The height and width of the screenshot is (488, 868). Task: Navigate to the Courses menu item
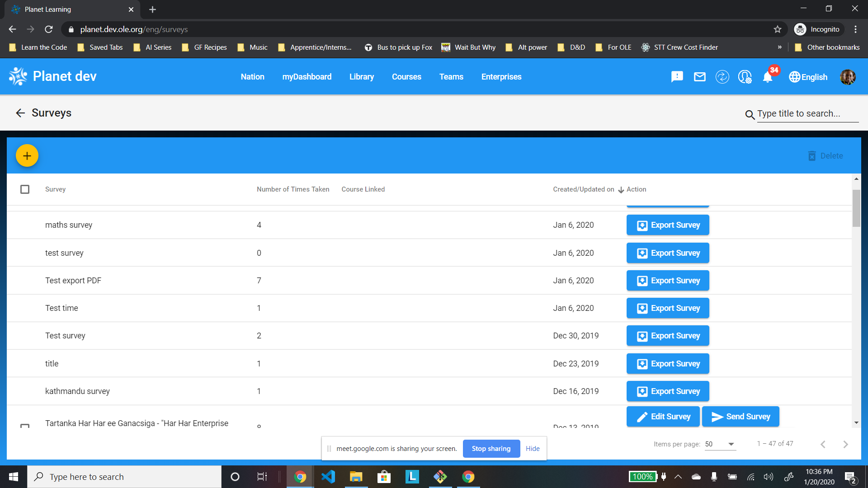tap(406, 77)
